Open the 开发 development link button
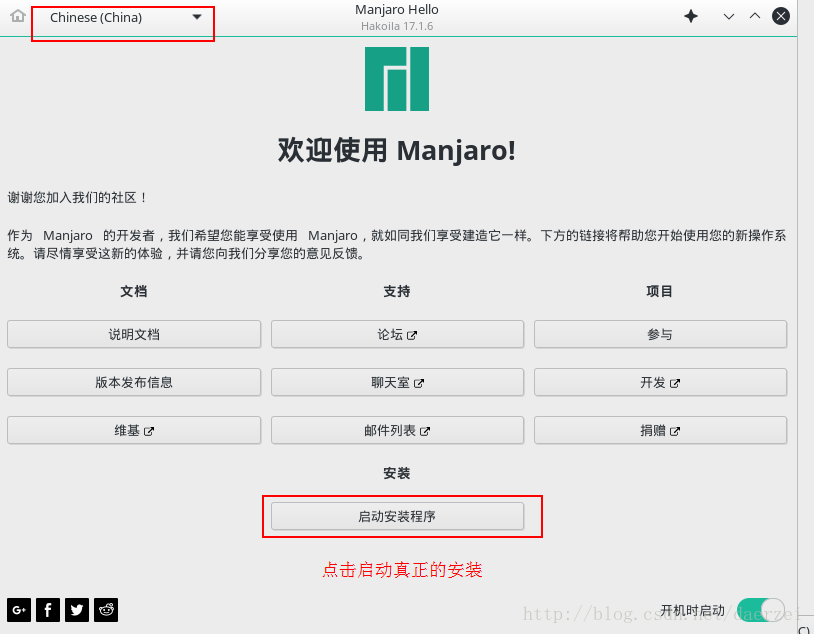This screenshot has width=814, height=634. point(660,382)
